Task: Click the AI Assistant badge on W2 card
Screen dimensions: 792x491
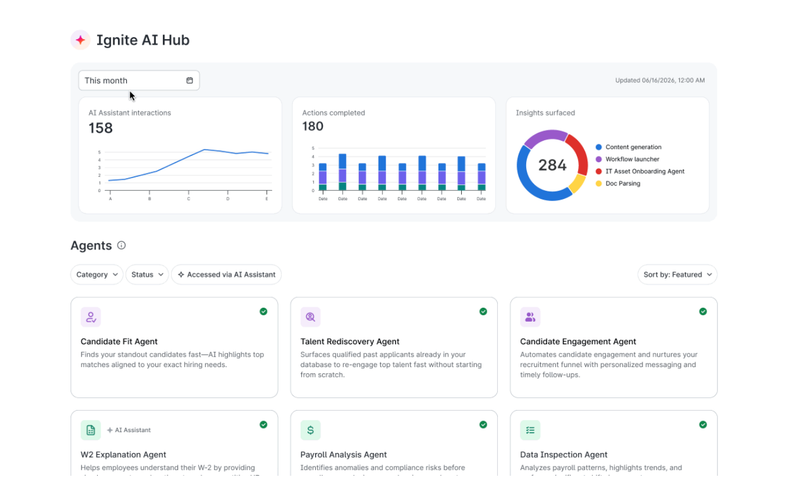Action: (x=129, y=430)
